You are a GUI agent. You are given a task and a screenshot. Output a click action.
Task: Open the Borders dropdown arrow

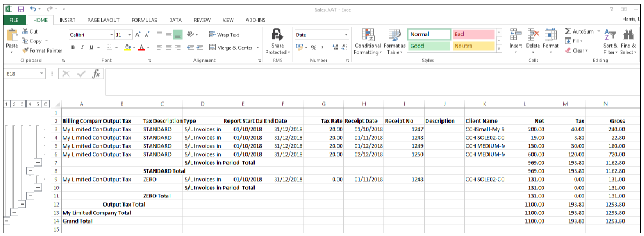pos(117,48)
